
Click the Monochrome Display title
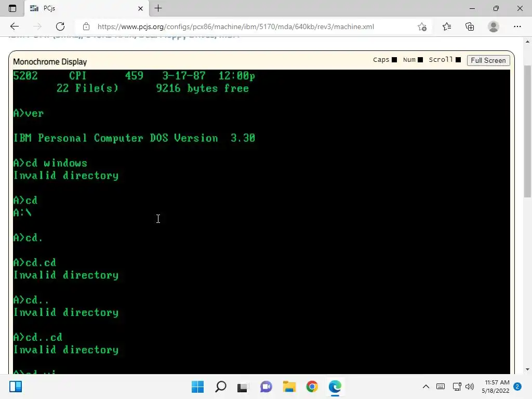point(50,62)
